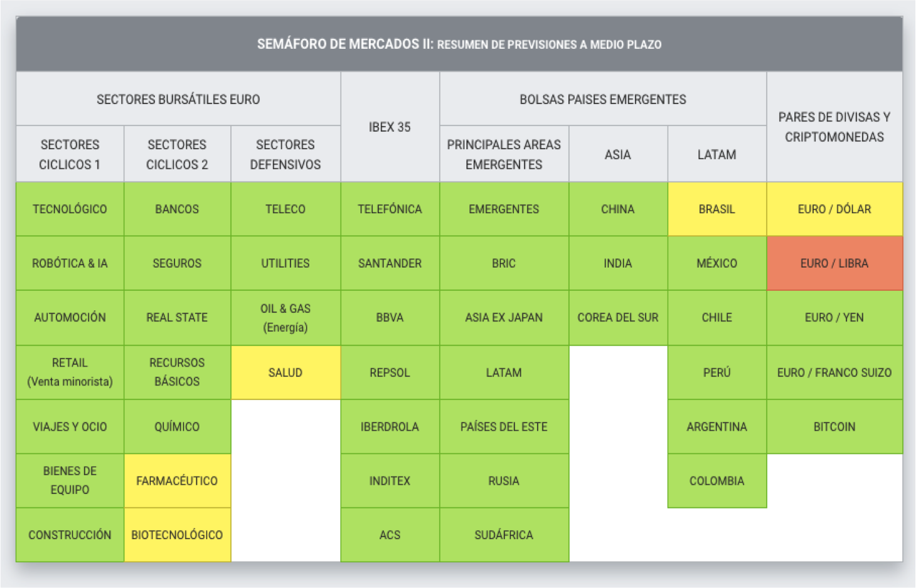The height and width of the screenshot is (588, 916).
Task: Click the COREA DEL SUR cell
Action: point(617,317)
